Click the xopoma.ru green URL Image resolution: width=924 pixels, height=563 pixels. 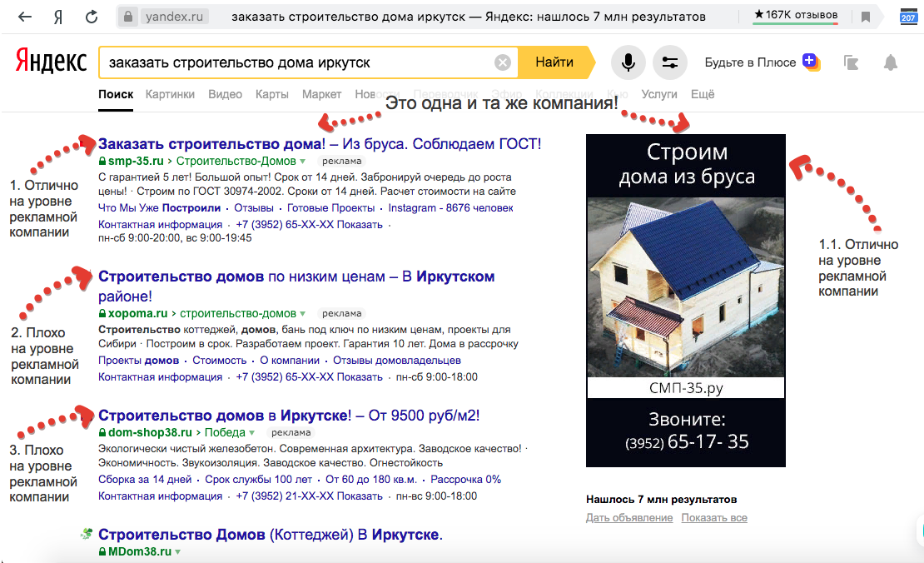138,314
